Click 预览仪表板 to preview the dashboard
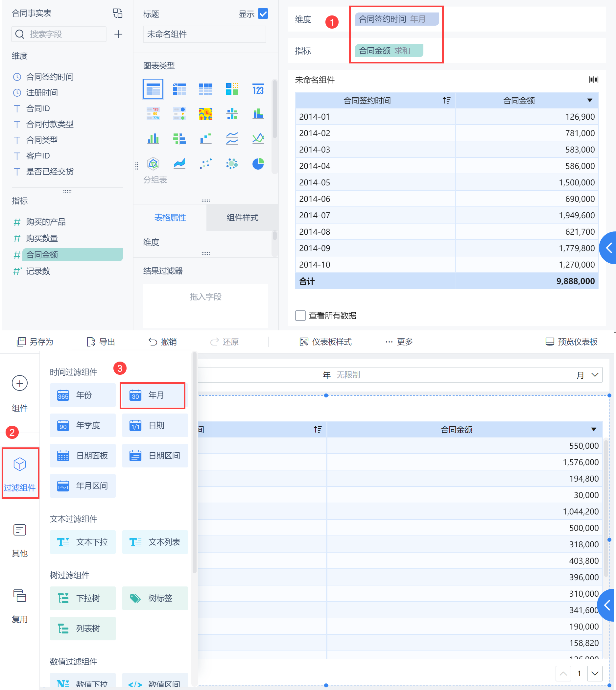The height and width of the screenshot is (690, 616). click(x=571, y=342)
